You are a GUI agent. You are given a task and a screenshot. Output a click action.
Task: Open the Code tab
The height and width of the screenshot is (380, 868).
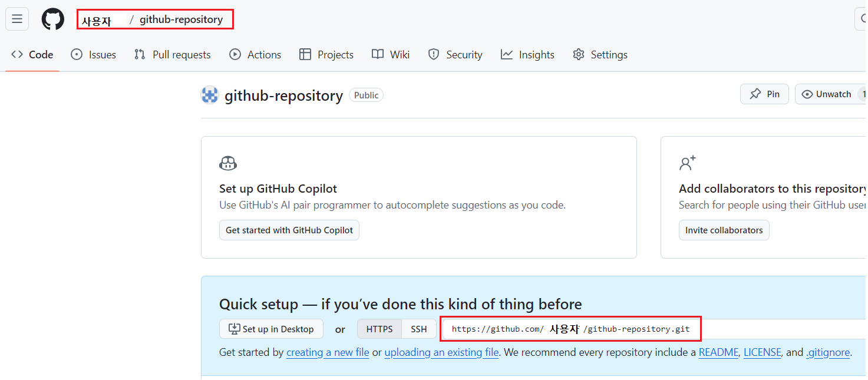click(32, 55)
